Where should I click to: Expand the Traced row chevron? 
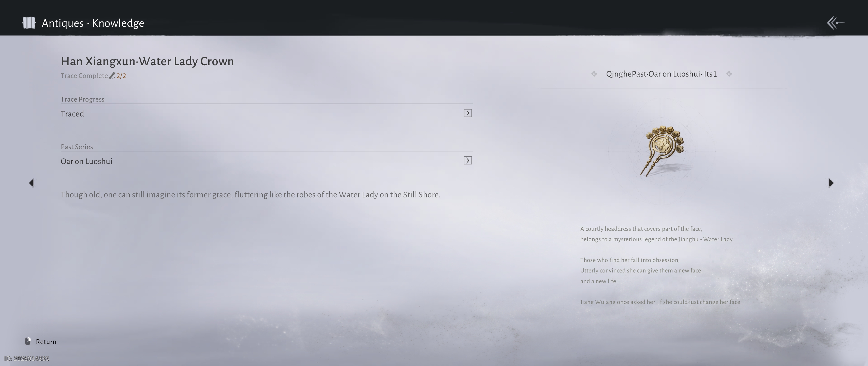pyautogui.click(x=468, y=113)
